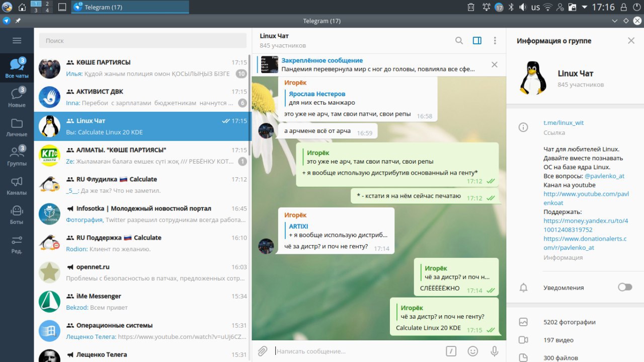
Task: Open the t.me/linux_wit group link
Action: coord(563,122)
